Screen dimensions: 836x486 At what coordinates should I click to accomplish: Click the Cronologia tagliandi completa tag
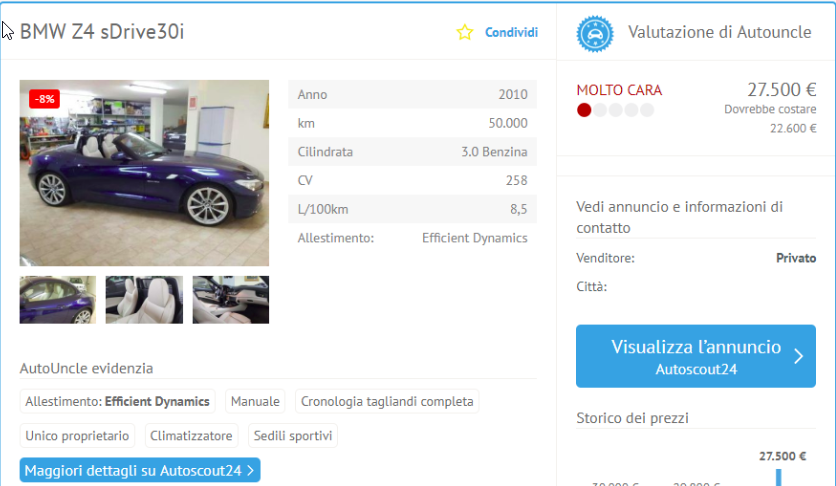(x=387, y=401)
